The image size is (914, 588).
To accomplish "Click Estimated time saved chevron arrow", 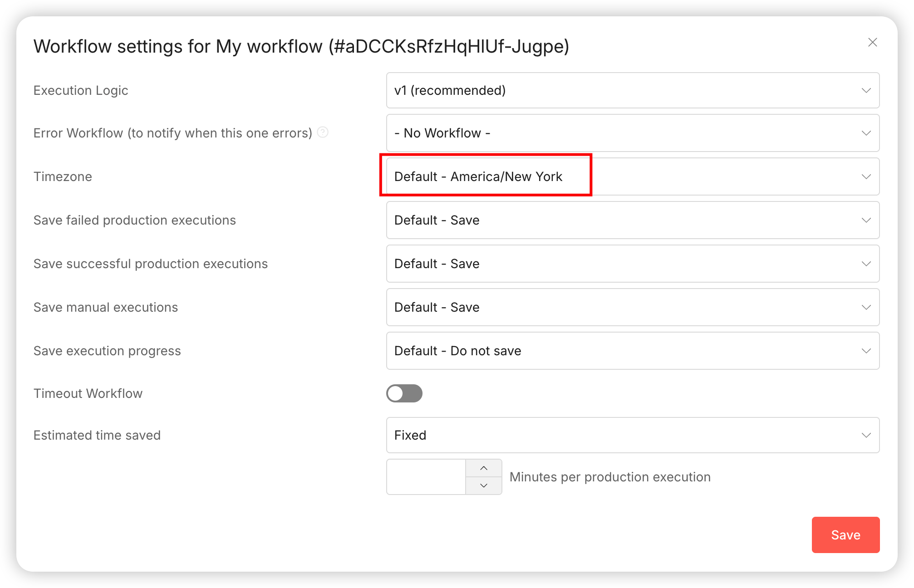I will [x=866, y=435].
